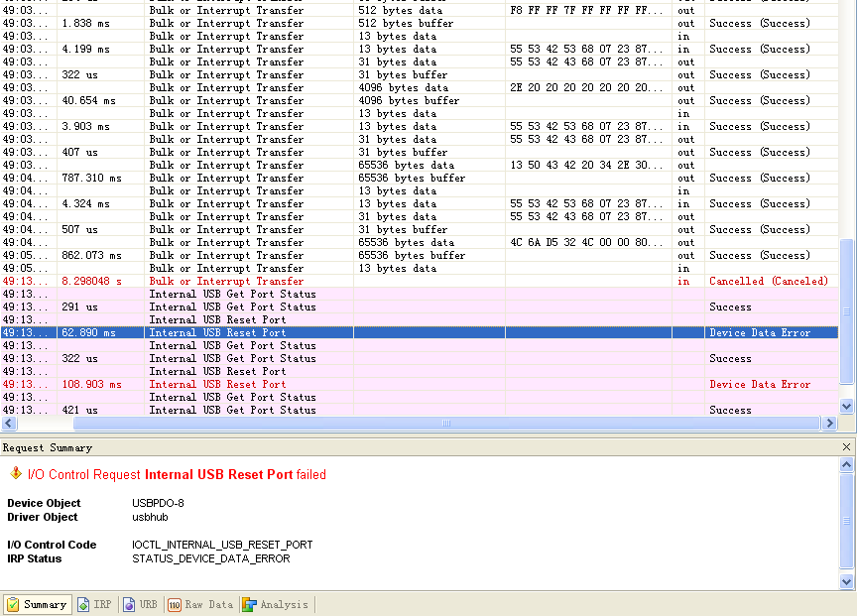Select the Get Port Status row with 322 us
Screen dimensions: 858x616
420,358
